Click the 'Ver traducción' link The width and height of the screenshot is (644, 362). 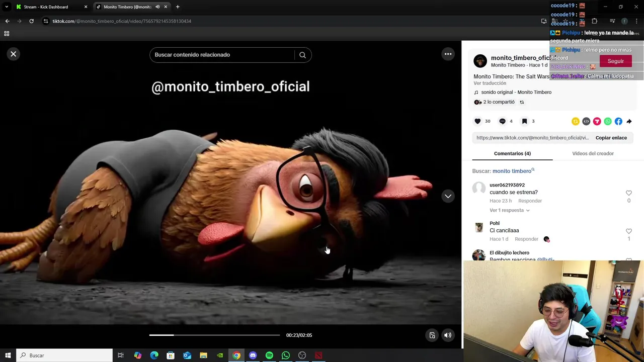coord(490,83)
